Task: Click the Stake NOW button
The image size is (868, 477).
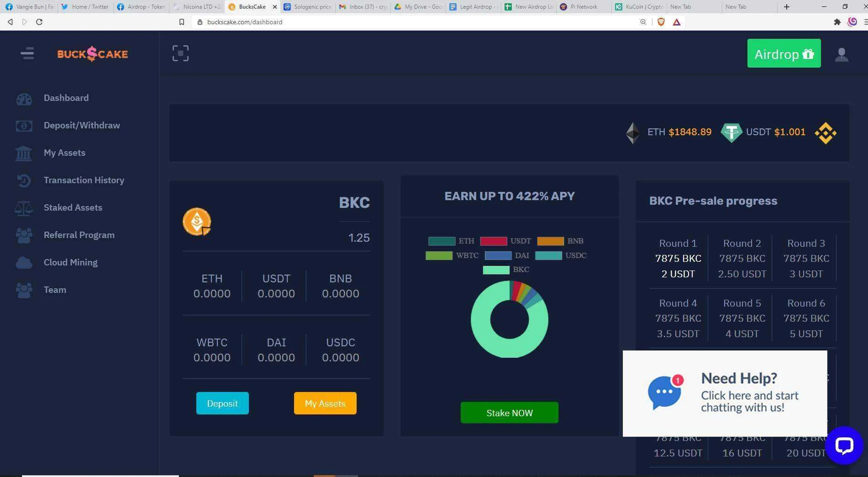Action: [x=509, y=413]
